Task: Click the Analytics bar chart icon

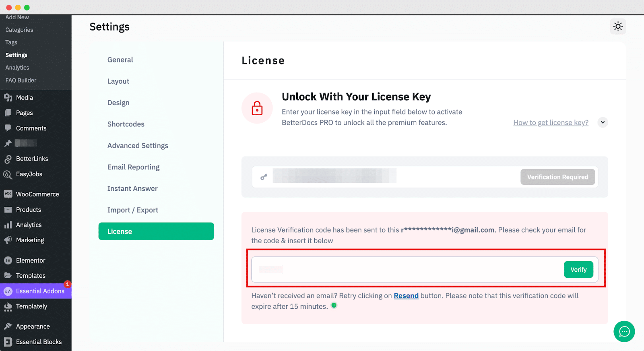Action: pos(8,225)
